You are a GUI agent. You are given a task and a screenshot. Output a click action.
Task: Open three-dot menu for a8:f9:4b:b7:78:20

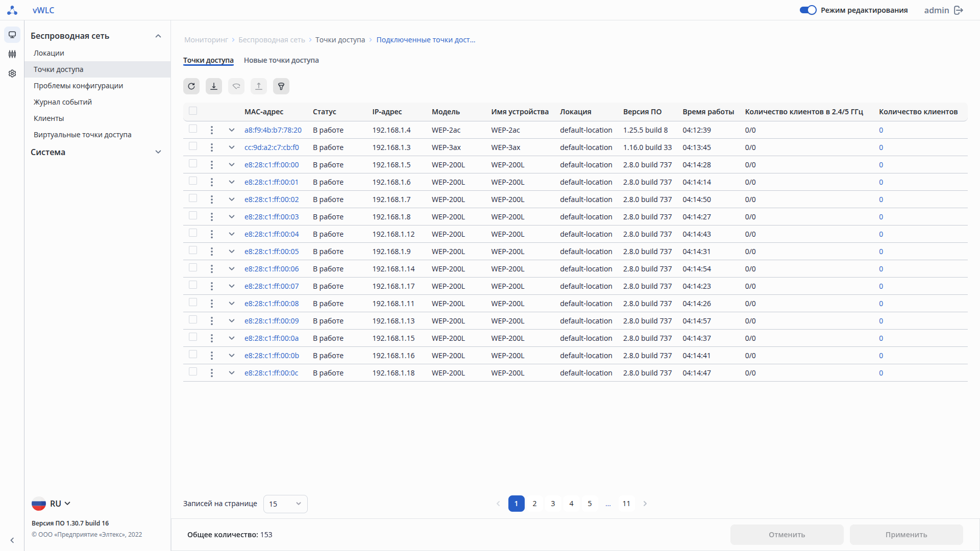pyautogui.click(x=212, y=130)
